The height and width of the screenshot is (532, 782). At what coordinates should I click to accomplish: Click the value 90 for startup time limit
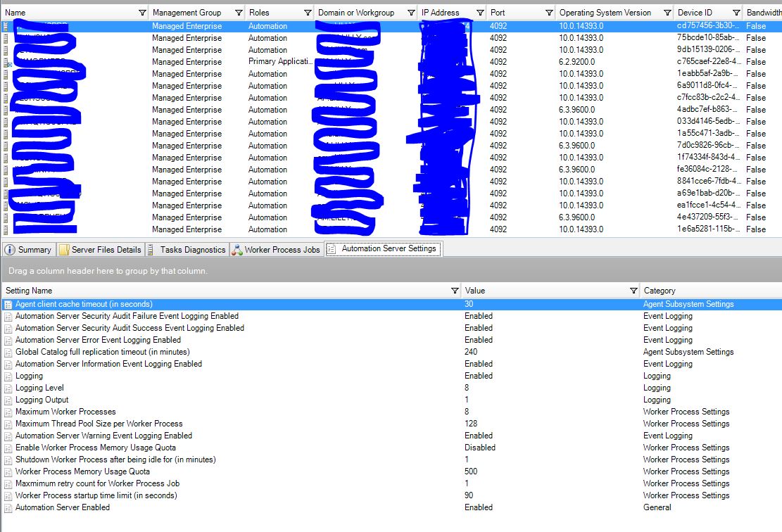[469, 495]
